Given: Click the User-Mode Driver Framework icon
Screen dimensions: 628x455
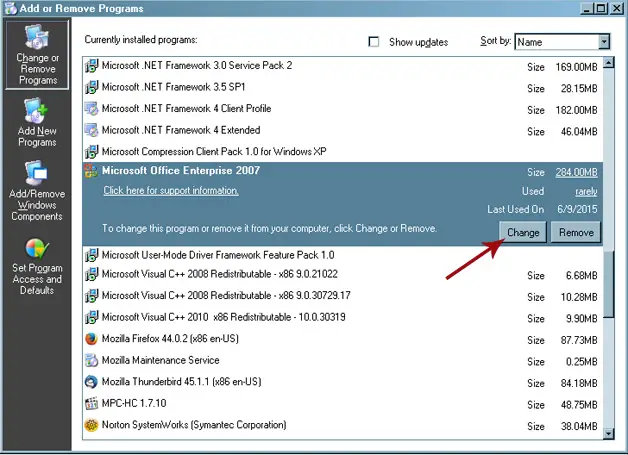Looking at the screenshot, I should tap(91, 255).
